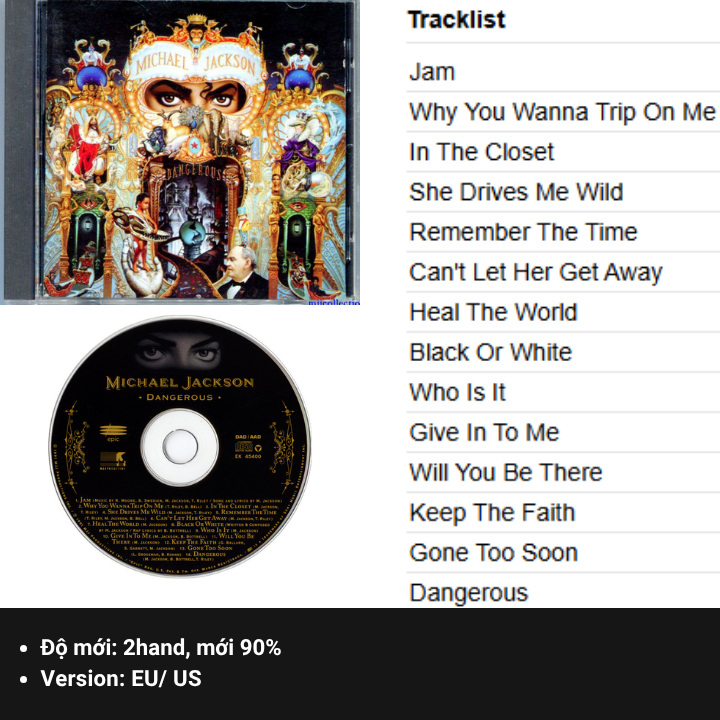Click the black Dangerous CD disc image
The width and height of the screenshot is (720, 720).
[180, 447]
